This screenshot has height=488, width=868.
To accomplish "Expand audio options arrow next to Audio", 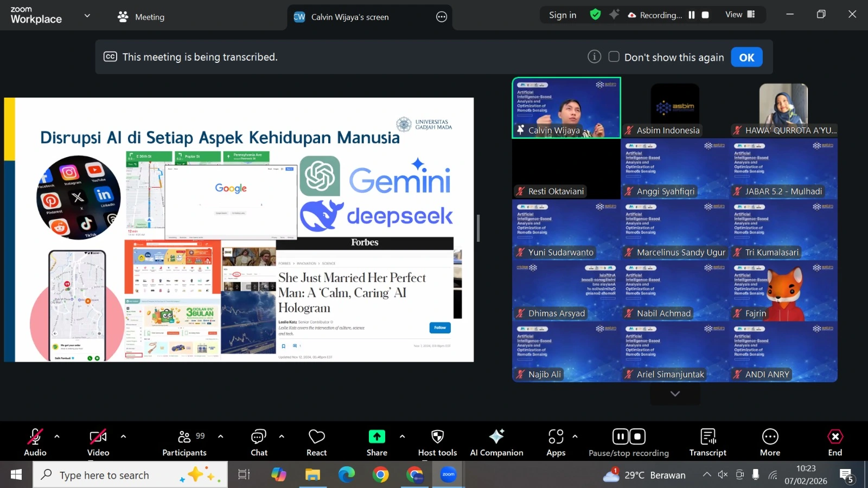I will (57, 436).
